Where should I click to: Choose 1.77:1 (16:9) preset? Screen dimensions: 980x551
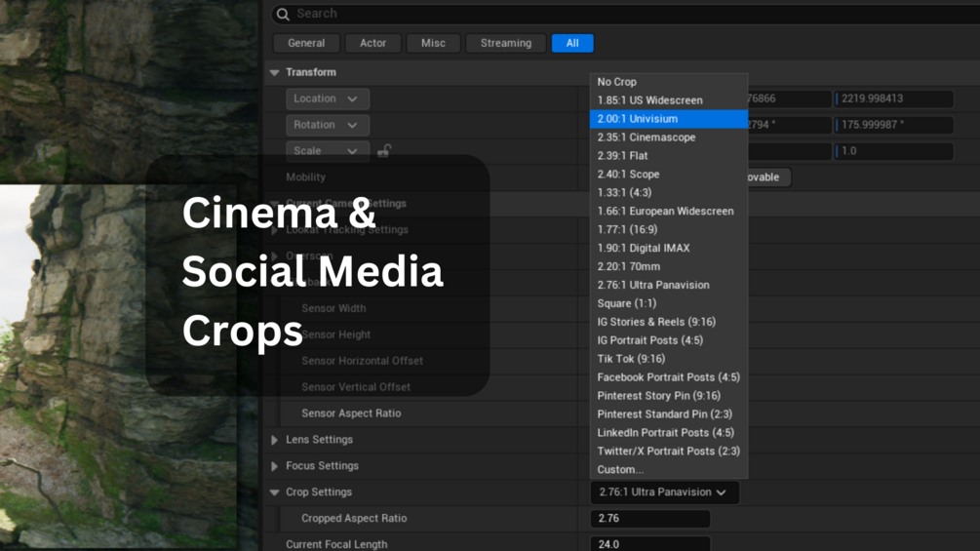669,229
